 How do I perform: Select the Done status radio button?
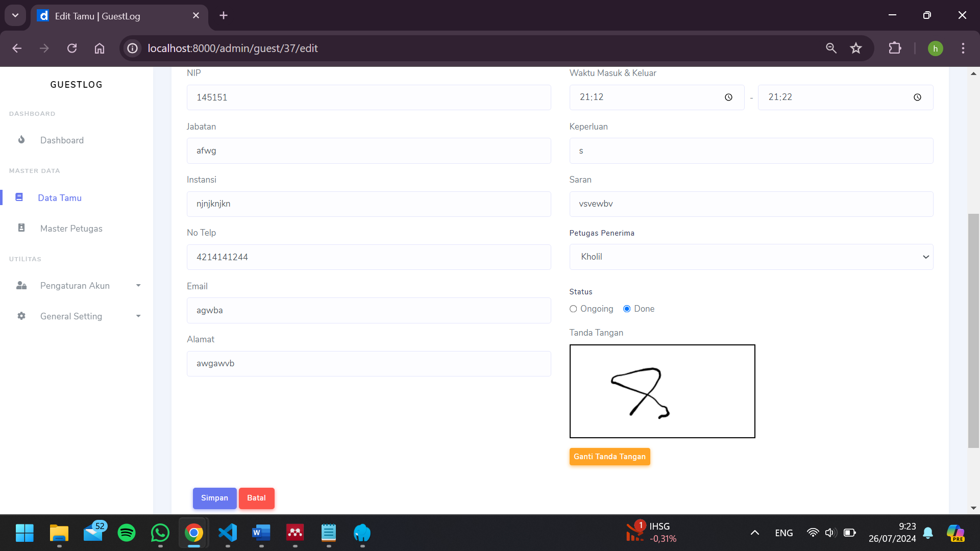pos(627,309)
